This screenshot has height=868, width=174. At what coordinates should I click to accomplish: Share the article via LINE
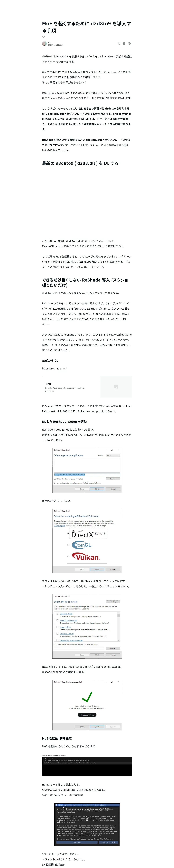click(x=129, y=43)
